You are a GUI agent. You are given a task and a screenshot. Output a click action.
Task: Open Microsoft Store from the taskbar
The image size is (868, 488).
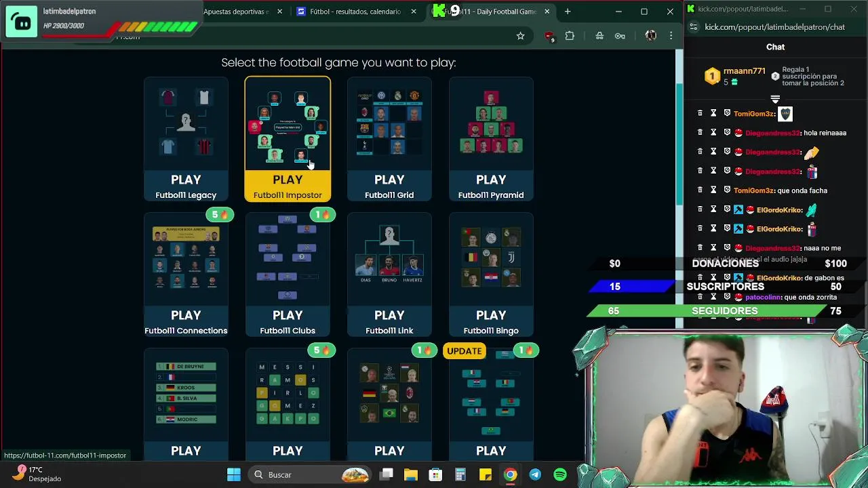click(x=435, y=474)
